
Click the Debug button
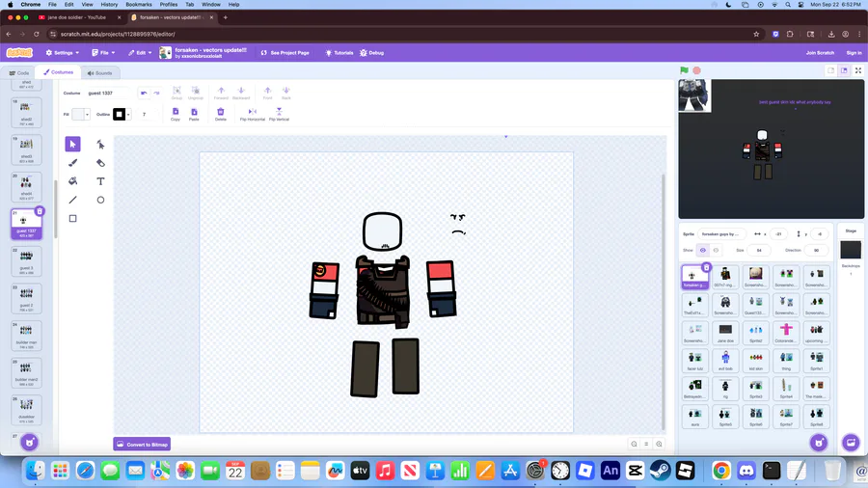[372, 53]
